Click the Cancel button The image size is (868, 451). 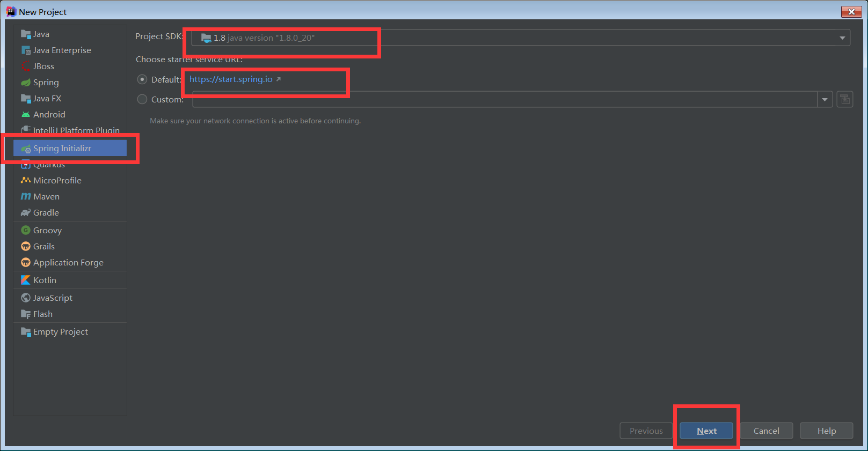coord(767,431)
